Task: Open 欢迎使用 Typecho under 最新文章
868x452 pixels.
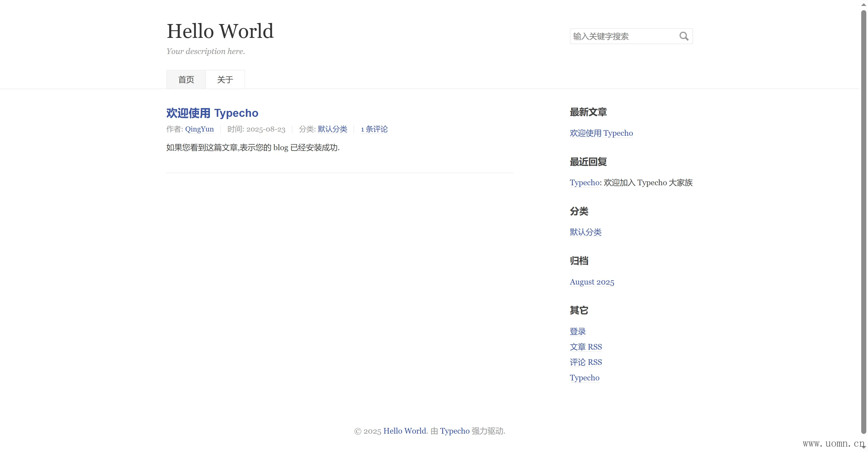Action: click(601, 133)
